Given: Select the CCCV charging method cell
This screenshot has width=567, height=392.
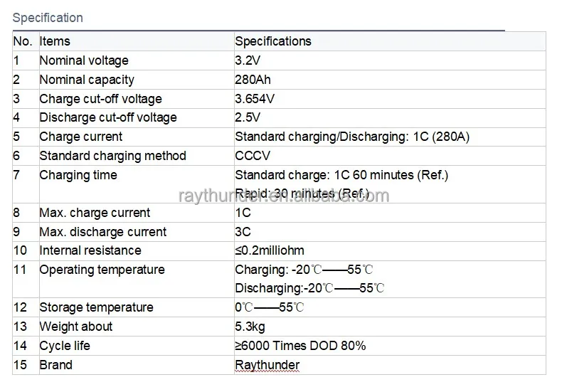Looking at the screenshot, I should [253, 156].
